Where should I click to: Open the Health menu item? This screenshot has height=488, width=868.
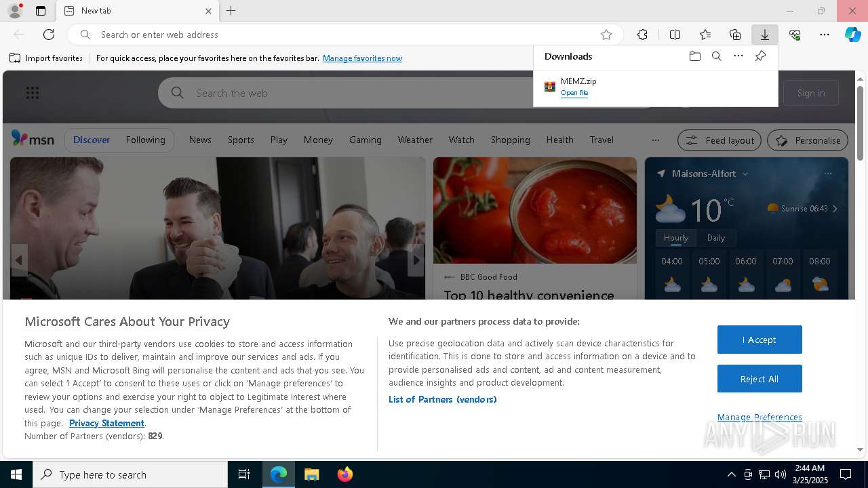[x=559, y=140]
